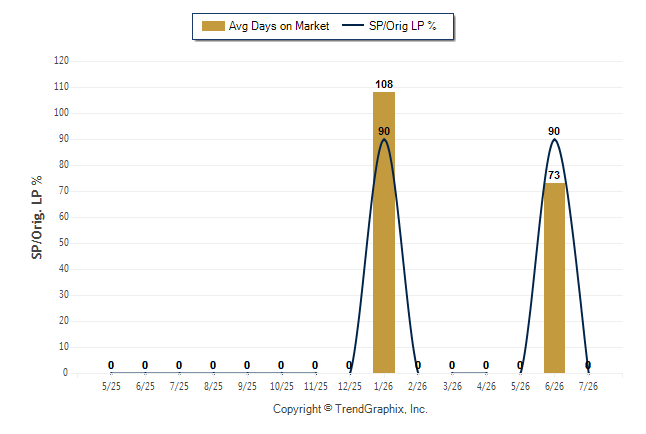Select the 1/26 gold bar labeled 108
The width and height of the screenshot is (646, 434).
tap(384, 232)
